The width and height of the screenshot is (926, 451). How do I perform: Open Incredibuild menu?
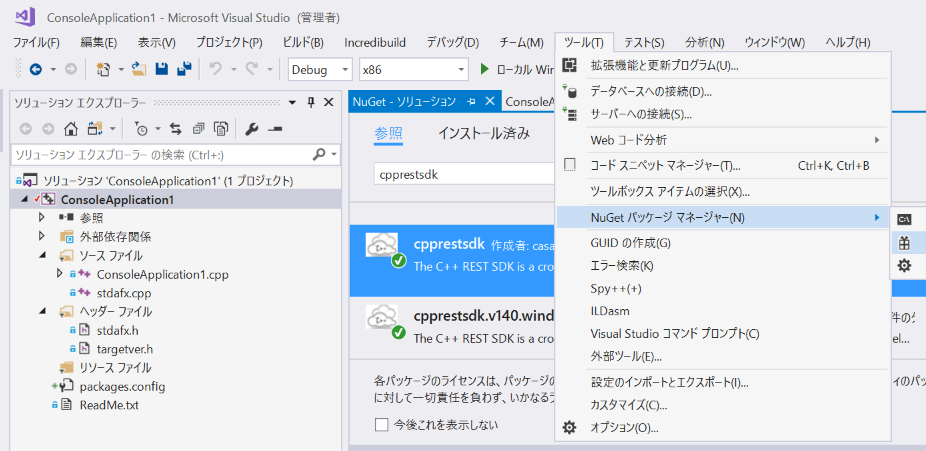(375, 43)
